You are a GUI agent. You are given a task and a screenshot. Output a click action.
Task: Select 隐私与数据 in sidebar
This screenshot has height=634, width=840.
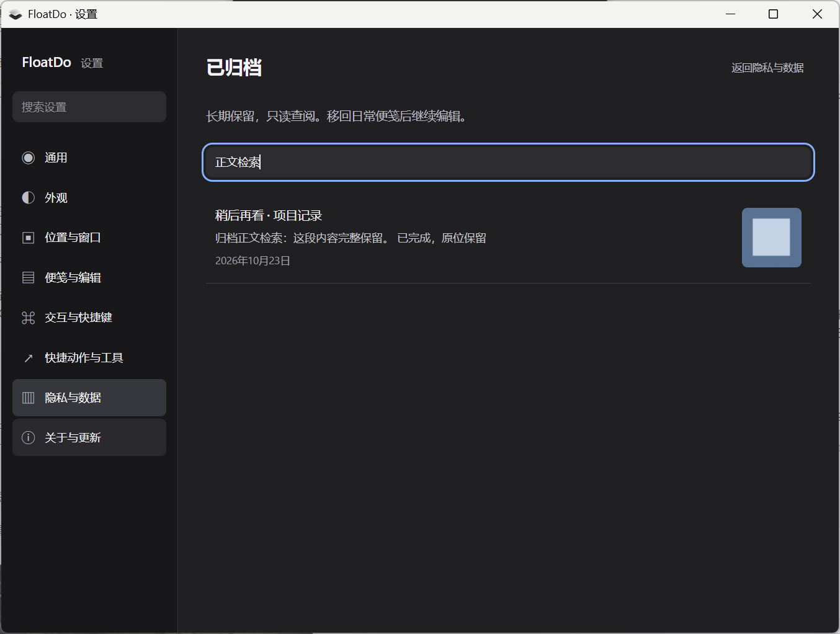click(x=89, y=398)
